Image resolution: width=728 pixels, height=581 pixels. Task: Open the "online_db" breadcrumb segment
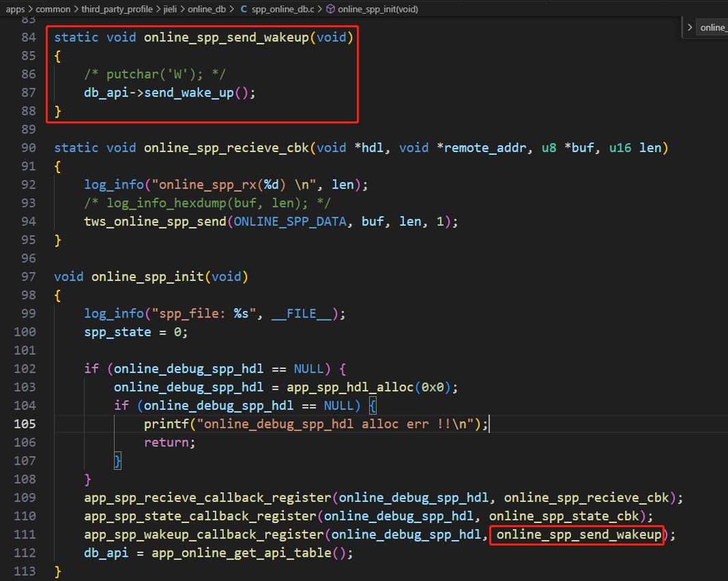point(207,10)
